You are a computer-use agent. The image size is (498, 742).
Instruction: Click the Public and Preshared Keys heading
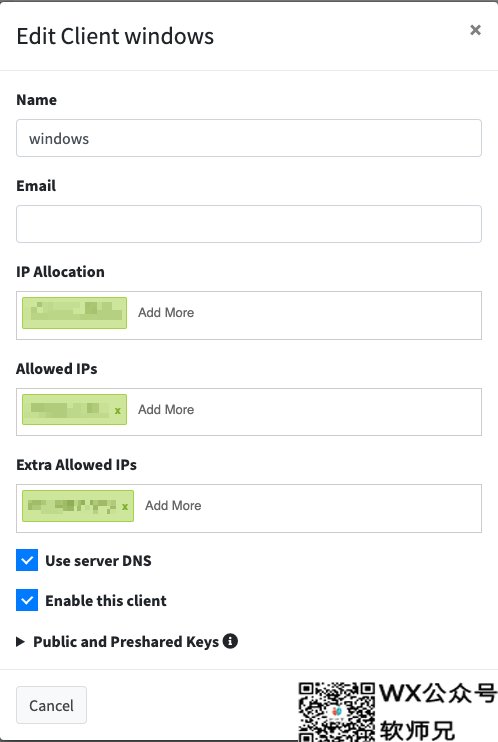tap(126, 642)
